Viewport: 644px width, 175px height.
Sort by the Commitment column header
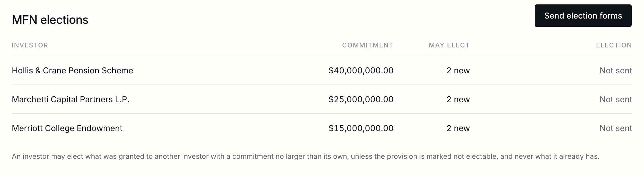(368, 45)
